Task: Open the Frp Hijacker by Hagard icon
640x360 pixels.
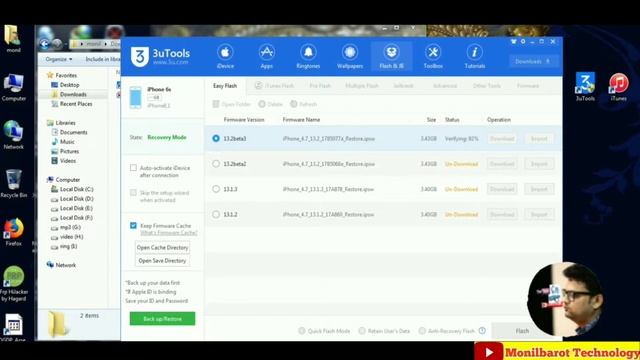Action: tap(14, 284)
